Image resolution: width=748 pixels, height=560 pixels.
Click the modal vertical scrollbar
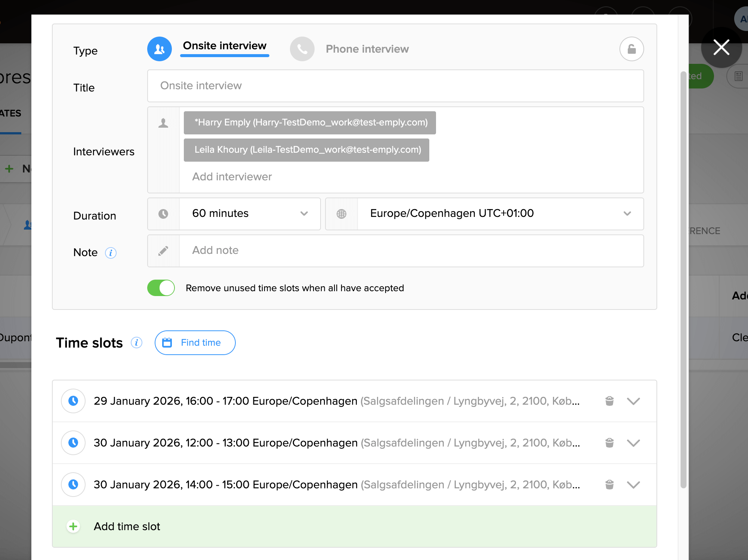pos(683,280)
